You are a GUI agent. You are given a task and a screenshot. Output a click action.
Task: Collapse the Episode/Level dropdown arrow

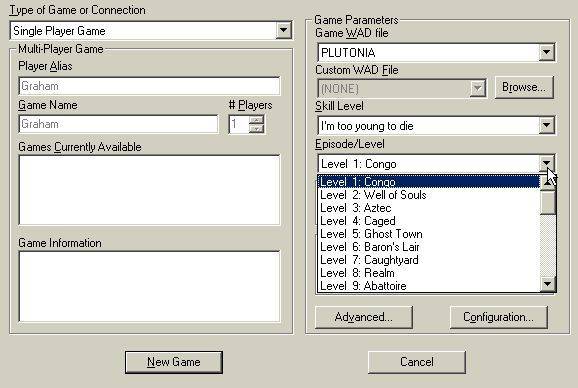click(546, 163)
